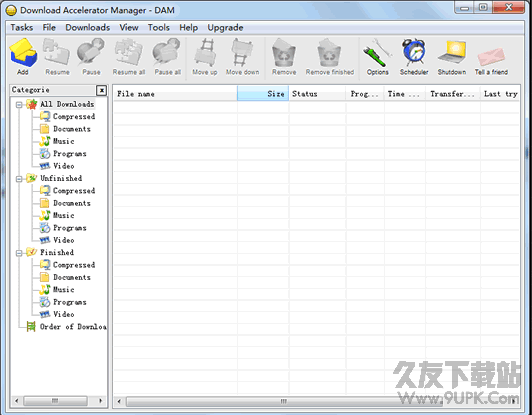Click the Resume all toolbar icon

pyautogui.click(x=129, y=56)
